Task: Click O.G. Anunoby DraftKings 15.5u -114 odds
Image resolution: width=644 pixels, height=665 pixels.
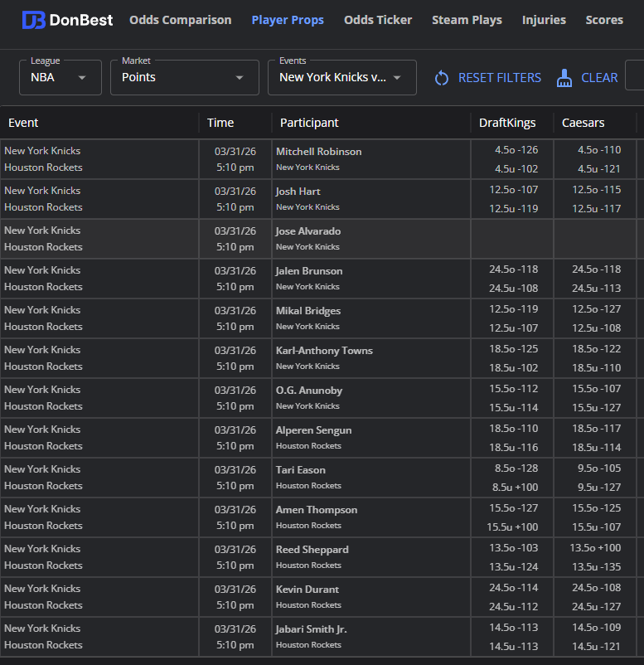Action: tap(513, 408)
